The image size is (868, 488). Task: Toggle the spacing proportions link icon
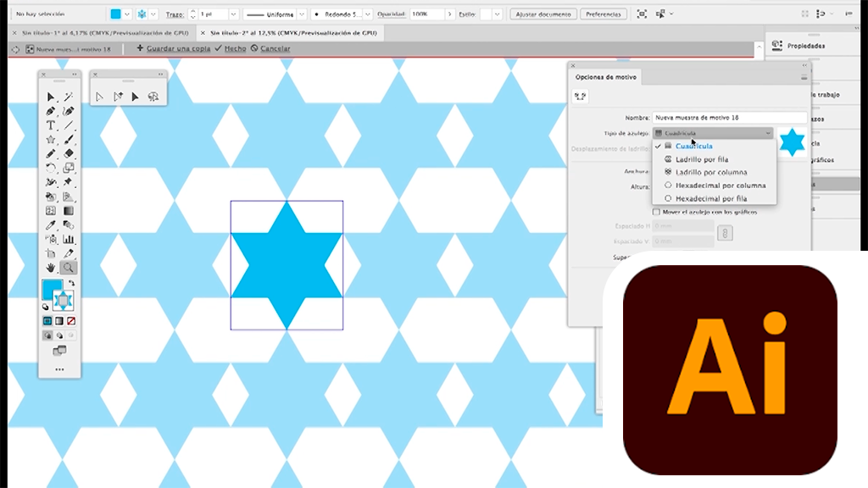[x=725, y=233]
